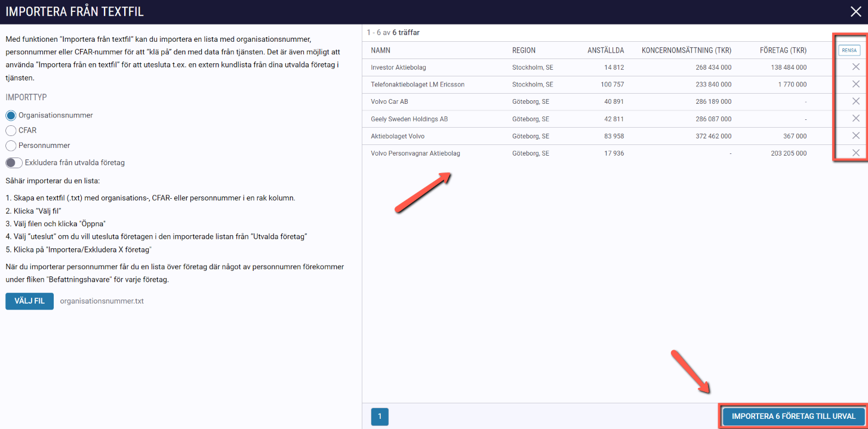This screenshot has height=429, width=868.
Task: Click company revenue 138 484 000
Action: (789, 67)
